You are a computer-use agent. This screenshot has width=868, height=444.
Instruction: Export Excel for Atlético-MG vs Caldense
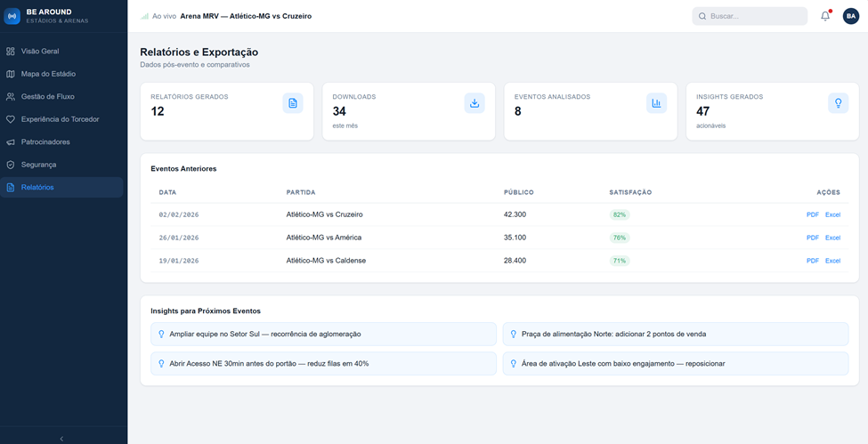pos(832,261)
